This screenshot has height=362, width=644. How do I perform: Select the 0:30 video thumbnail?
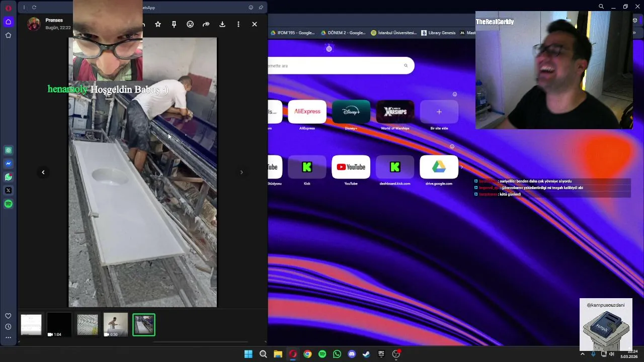(x=116, y=325)
